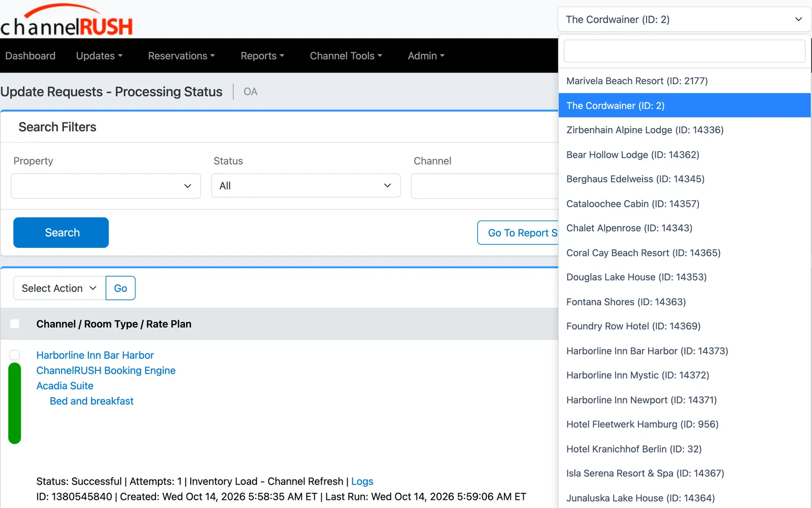Choose Douglas Lake House (ID: 14353)
This screenshot has width=812, height=508.
tap(684, 277)
